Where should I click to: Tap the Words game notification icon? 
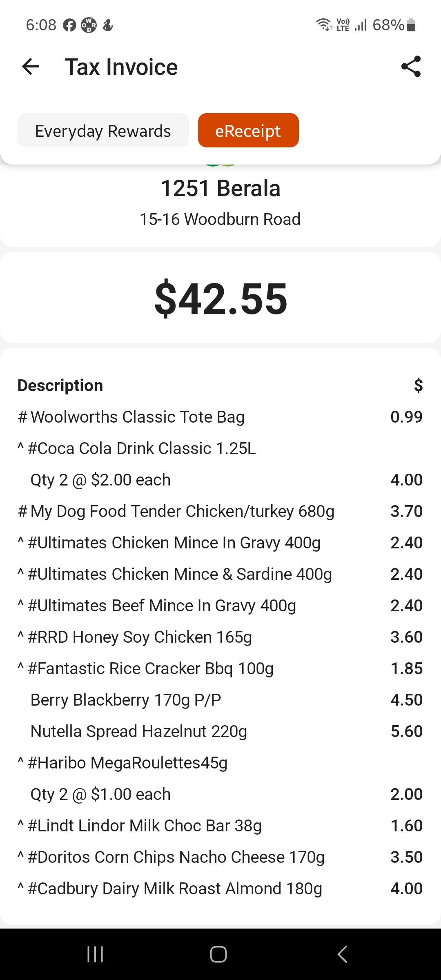(89, 25)
